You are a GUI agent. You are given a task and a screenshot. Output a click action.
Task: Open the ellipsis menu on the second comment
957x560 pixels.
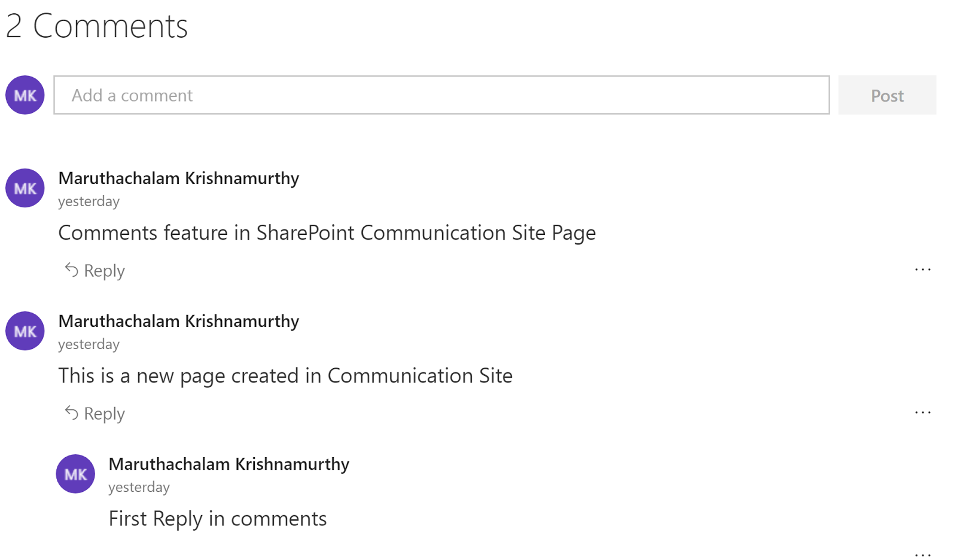(x=924, y=412)
